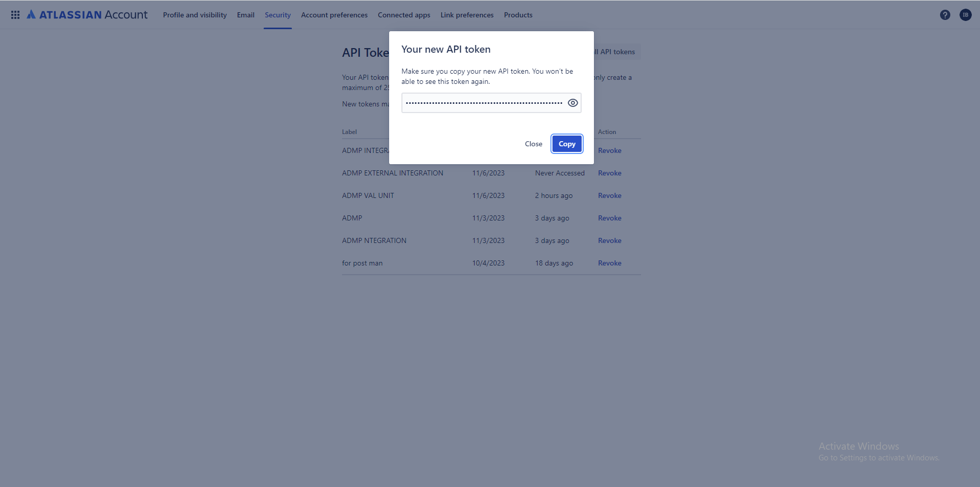The height and width of the screenshot is (487, 980).
Task: Revoke the ADMP VAL UNIT token
Action: tap(609, 195)
